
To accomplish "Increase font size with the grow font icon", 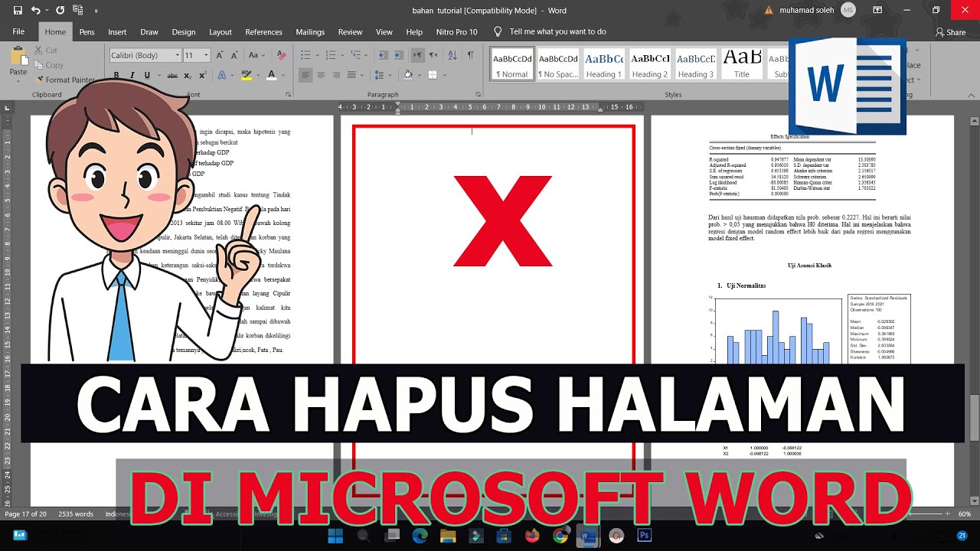I will coord(220,55).
